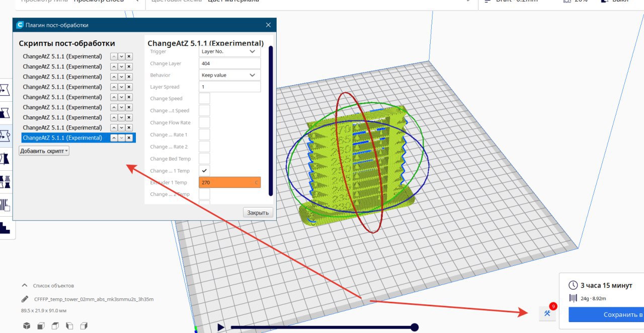Click the print time 3 часа 15 минут

click(606, 285)
